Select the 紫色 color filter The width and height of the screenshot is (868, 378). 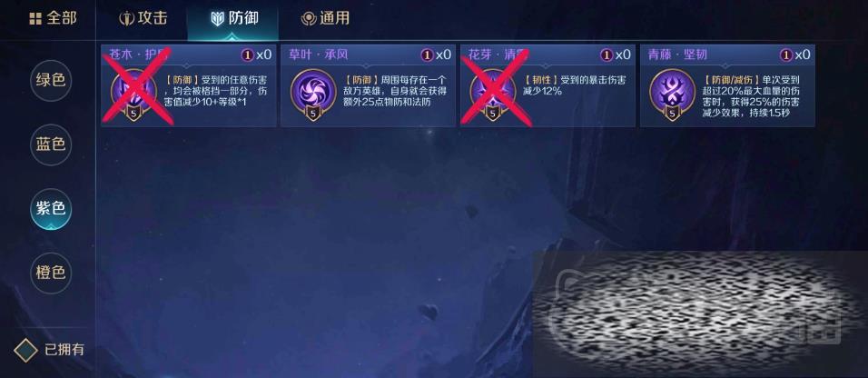click(50, 209)
